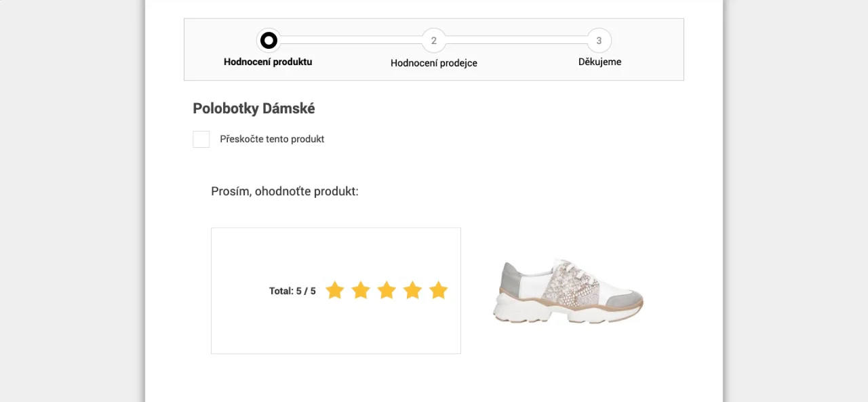Rate the product one star
The image size is (868, 402).
pyautogui.click(x=335, y=291)
